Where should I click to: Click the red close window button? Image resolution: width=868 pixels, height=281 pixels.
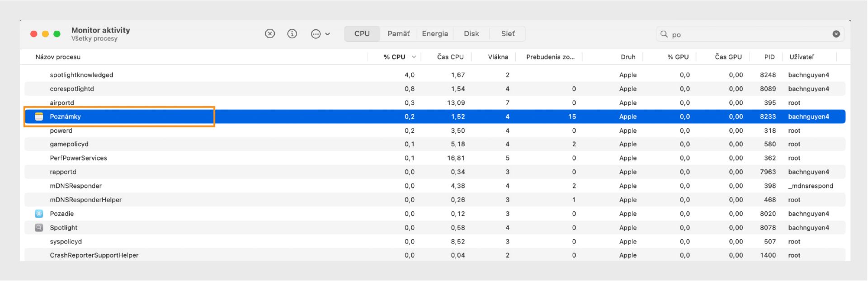(x=34, y=34)
